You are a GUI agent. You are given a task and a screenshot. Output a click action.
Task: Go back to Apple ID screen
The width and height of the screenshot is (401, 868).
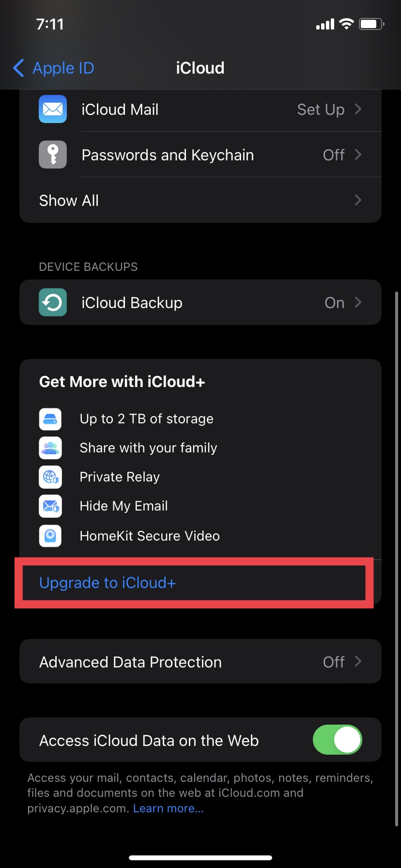coord(52,68)
